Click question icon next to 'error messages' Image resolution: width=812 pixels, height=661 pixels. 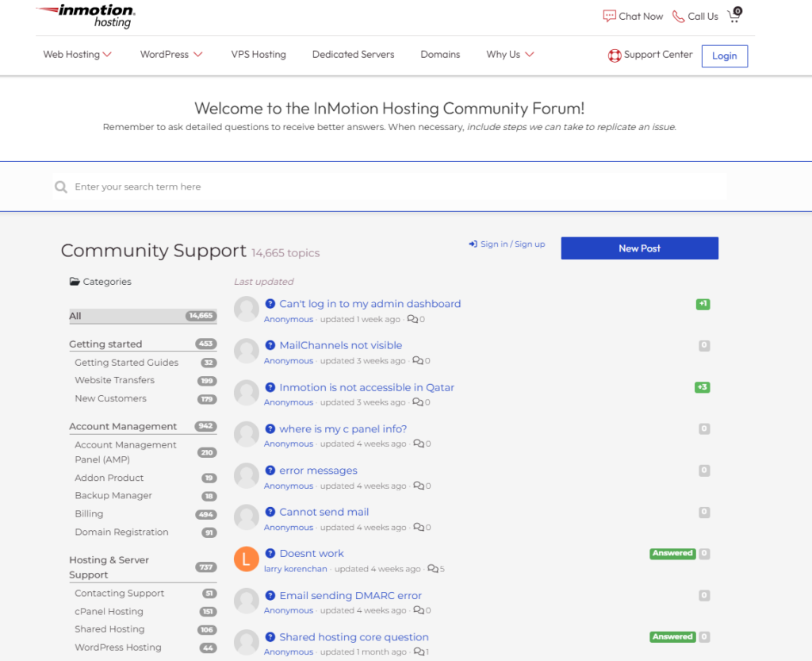(270, 471)
